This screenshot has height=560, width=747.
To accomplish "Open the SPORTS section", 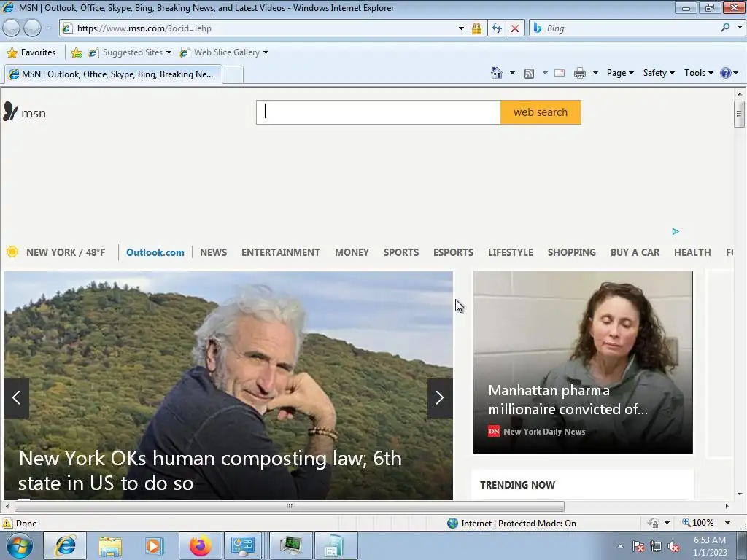I will pos(401,252).
